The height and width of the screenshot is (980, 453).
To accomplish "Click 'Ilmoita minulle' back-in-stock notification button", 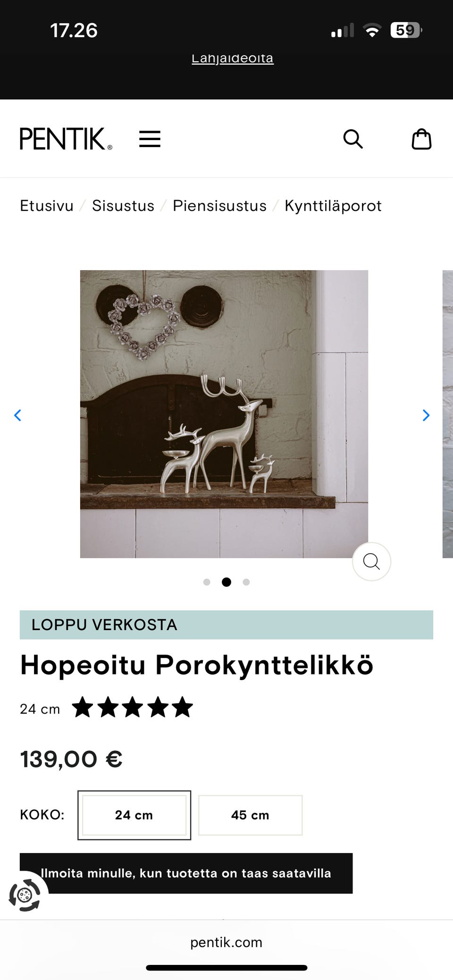I will point(186,873).
